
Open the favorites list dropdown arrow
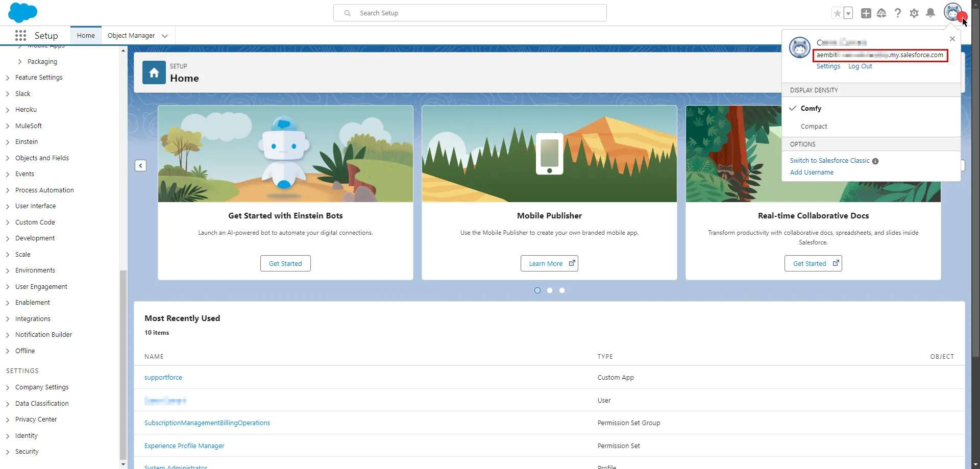point(848,13)
